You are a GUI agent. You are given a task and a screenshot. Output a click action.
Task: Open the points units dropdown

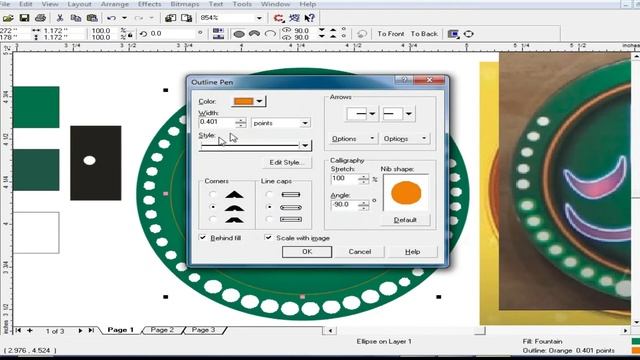point(305,123)
